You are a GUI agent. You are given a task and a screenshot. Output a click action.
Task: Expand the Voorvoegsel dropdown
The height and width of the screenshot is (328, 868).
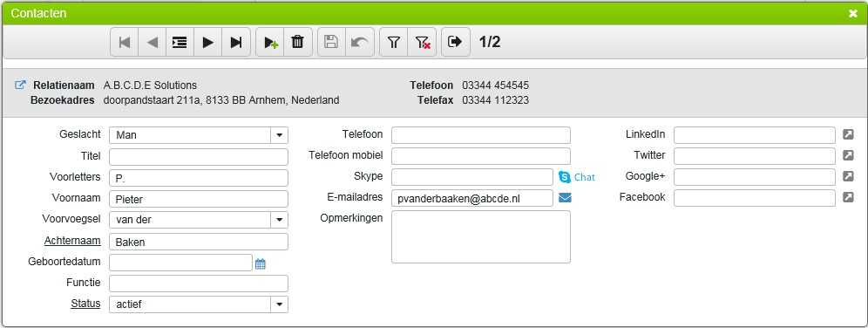point(279,220)
